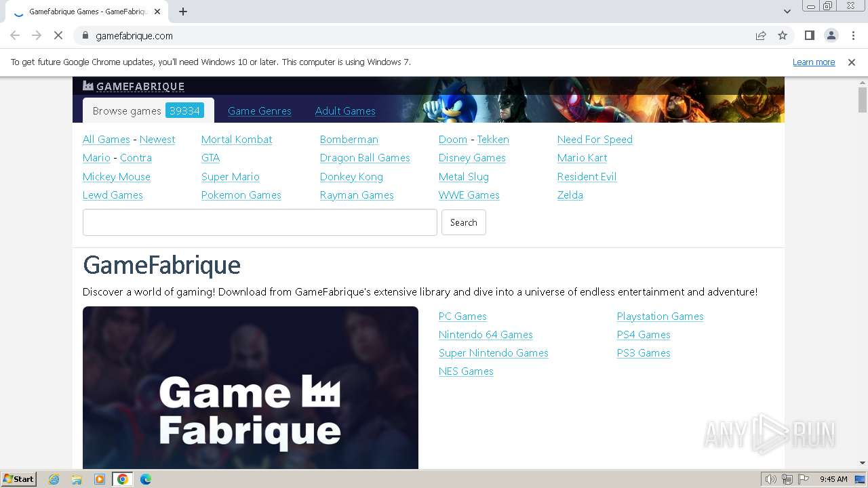The width and height of the screenshot is (868, 488).
Task: Open Resident Evil games
Action: [587, 177]
